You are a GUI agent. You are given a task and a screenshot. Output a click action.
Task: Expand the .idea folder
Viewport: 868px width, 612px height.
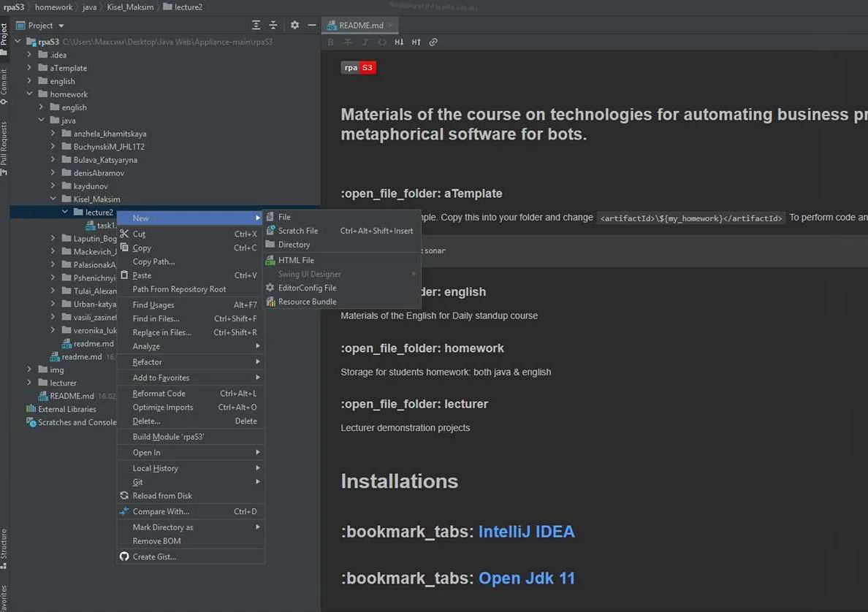(x=29, y=54)
